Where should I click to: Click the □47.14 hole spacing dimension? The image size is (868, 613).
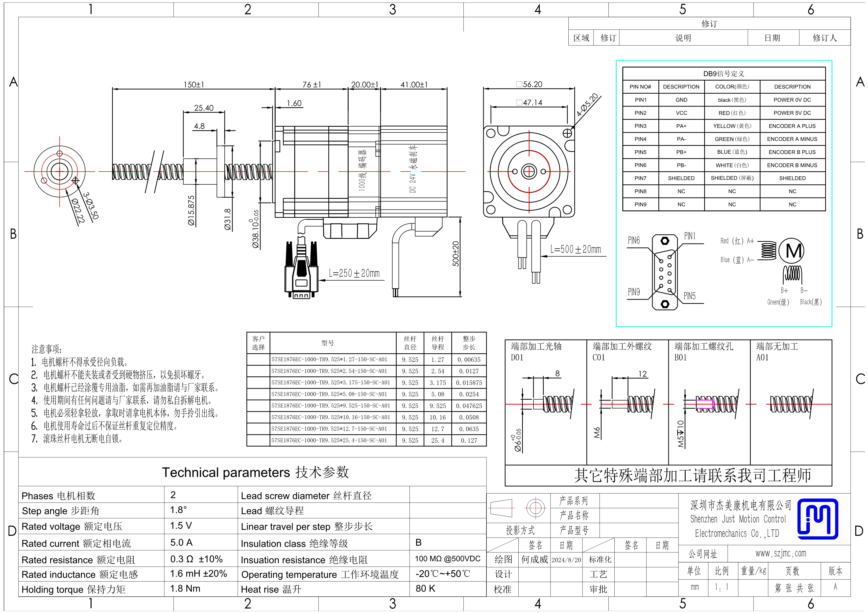coord(529,102)
